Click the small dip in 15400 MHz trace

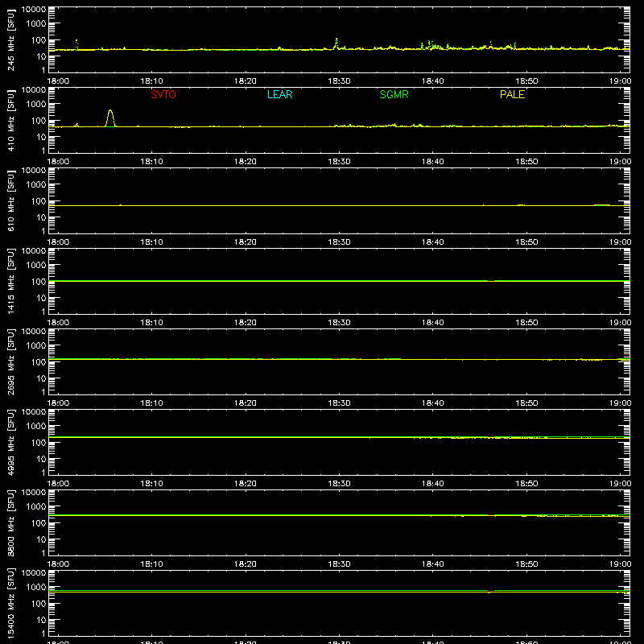pos(489,592)
